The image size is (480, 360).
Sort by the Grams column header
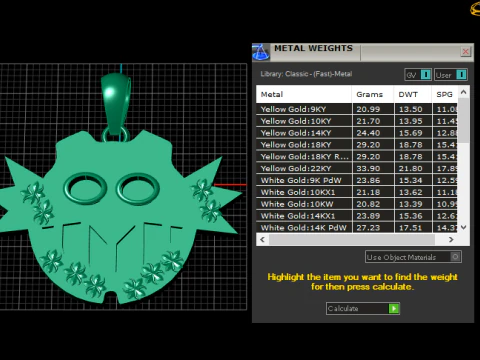373,94
